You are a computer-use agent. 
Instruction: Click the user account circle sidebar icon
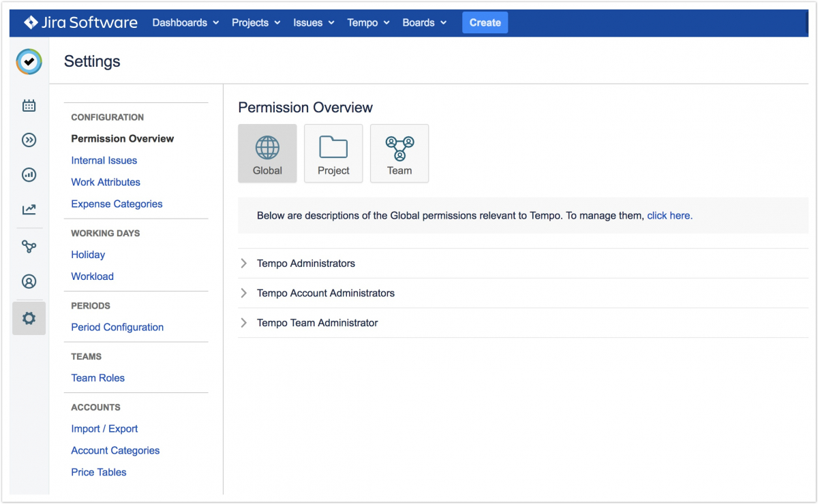pyautogui.click(x=29, y=281)
